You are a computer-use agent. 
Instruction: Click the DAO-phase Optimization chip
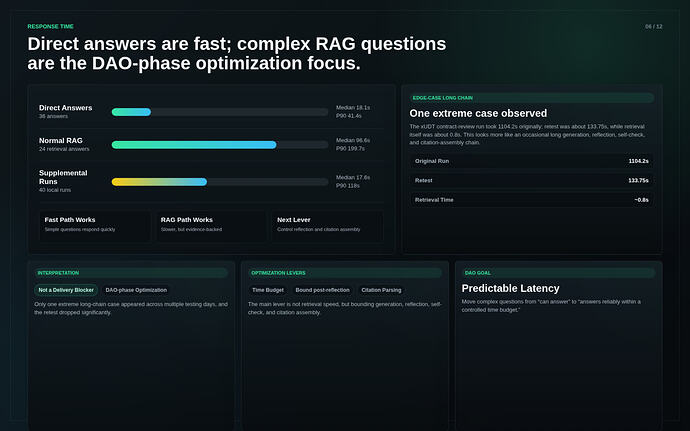coord(136,290)
